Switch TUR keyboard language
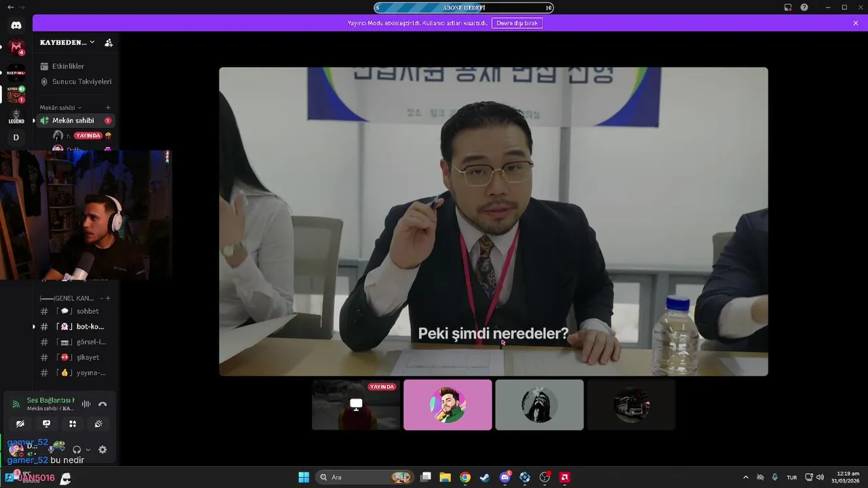Image resolution: width=868 pixels, height=488 pixels. point(792,477)
